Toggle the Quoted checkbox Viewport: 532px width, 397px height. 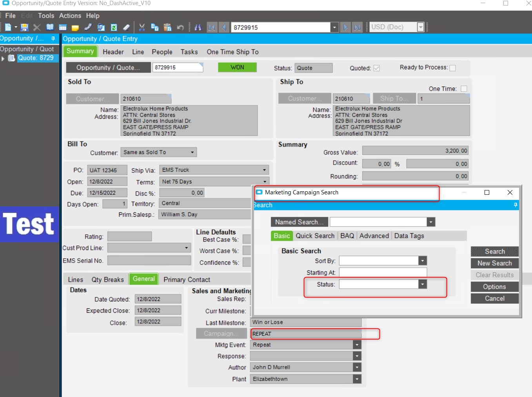[x=376, y=68]
